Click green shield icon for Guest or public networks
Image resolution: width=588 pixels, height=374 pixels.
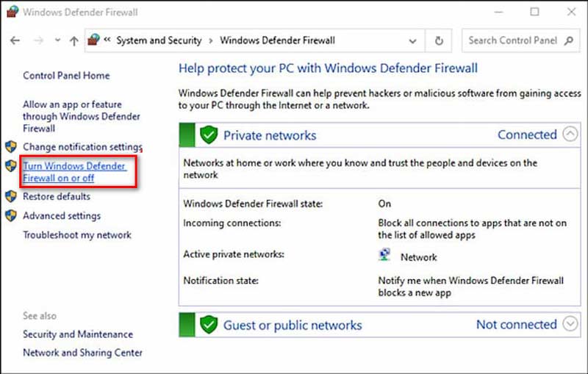pos(209,325)
